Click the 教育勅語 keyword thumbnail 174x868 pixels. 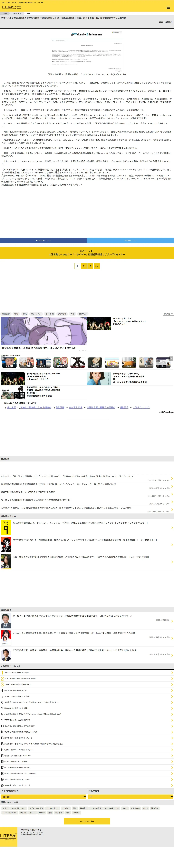click(x=9, y=362)
